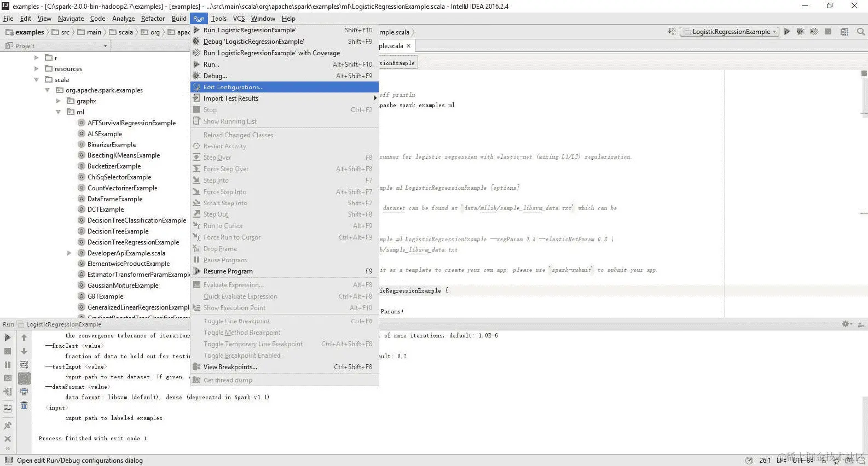Choose Debug 'LogisticRegressionExample' menu item
Screen dimensions: 868x466
click(285, 42)
